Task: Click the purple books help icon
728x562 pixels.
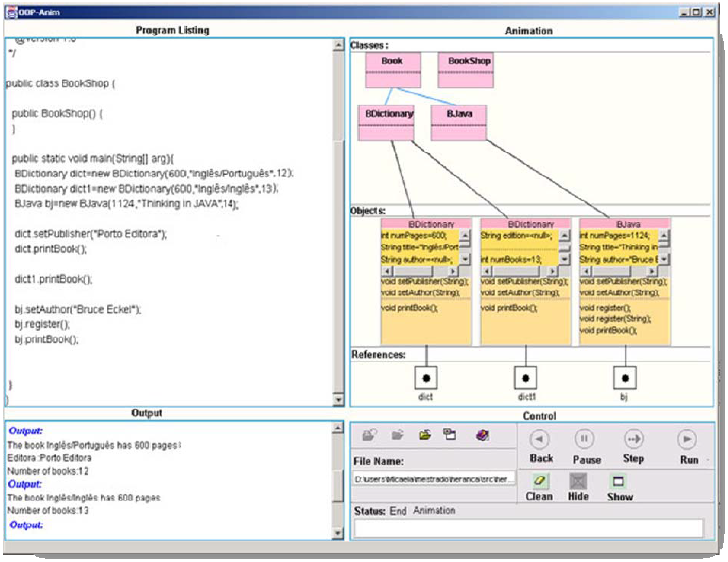Action: (482, 435)
